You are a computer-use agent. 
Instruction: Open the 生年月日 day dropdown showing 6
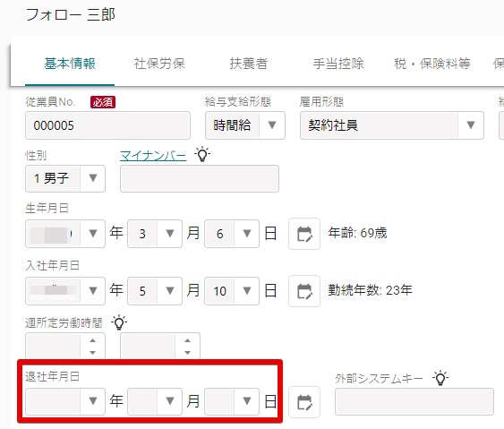tap(232, 234)
